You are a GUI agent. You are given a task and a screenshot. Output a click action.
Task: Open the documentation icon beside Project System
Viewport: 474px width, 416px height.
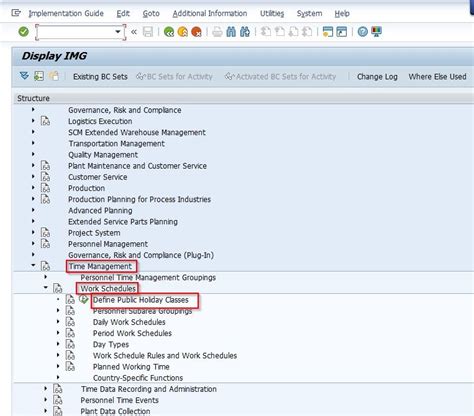point(45,233)
